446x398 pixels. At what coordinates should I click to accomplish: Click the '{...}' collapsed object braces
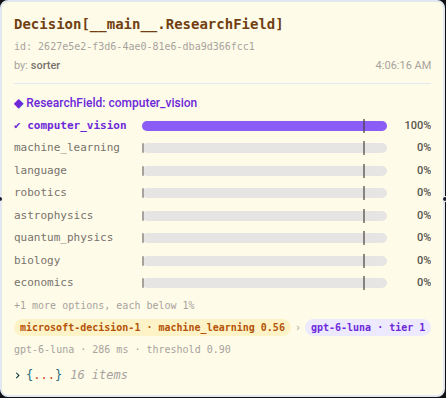(44, 375)
